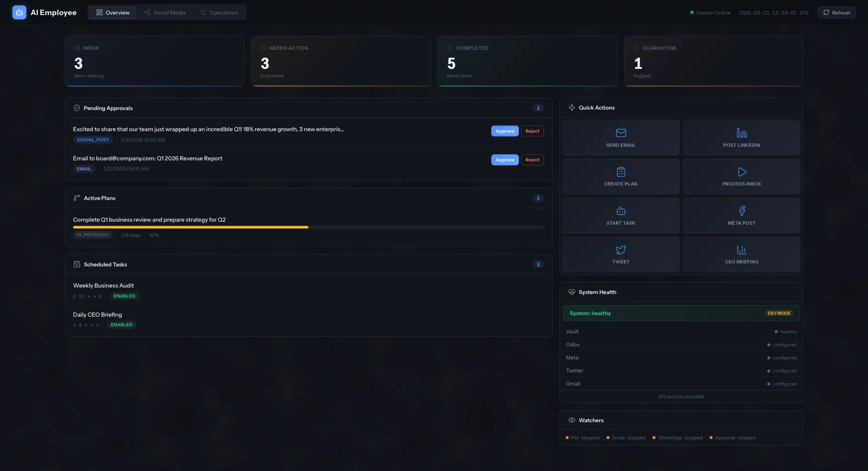The image size is (868, 471).
Task: Open Create Plan clipboard icon
Action: tap(621, 172)
